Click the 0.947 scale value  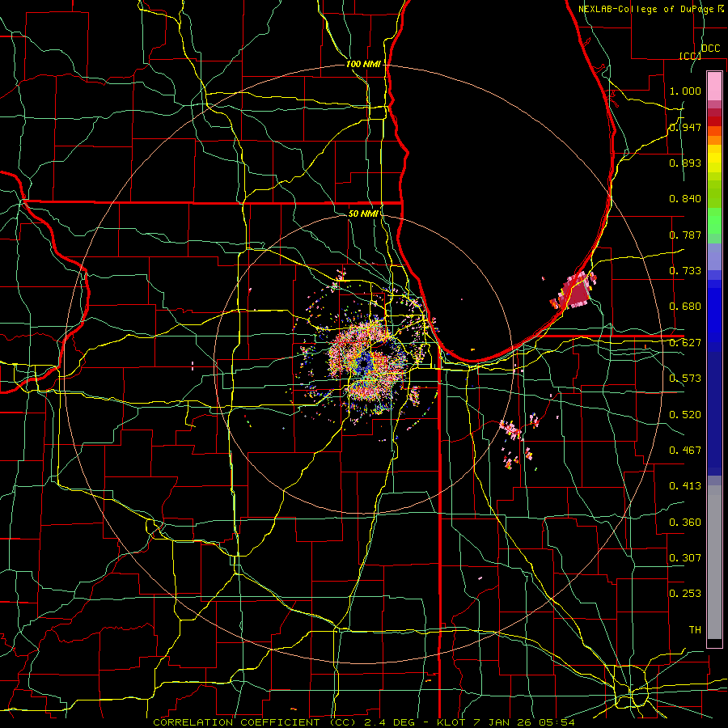pyautogui.click(x=685, y=127)
